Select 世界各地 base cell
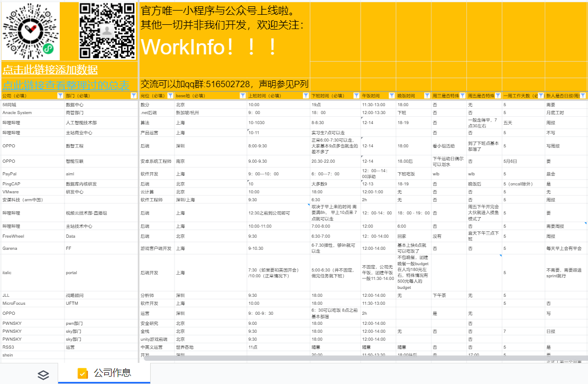 click(210, 347)
